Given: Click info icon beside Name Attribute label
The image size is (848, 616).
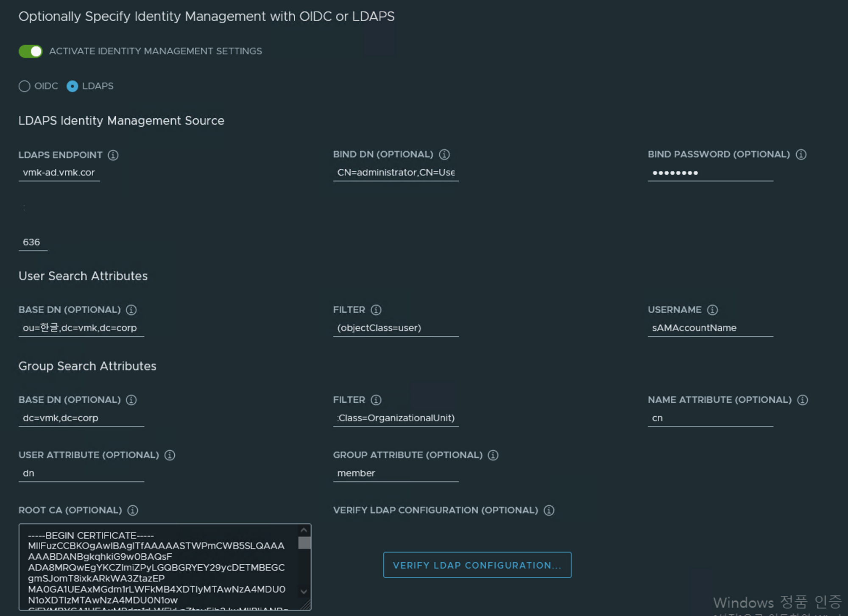Looking at the screenshot, I should pos(802,400).
